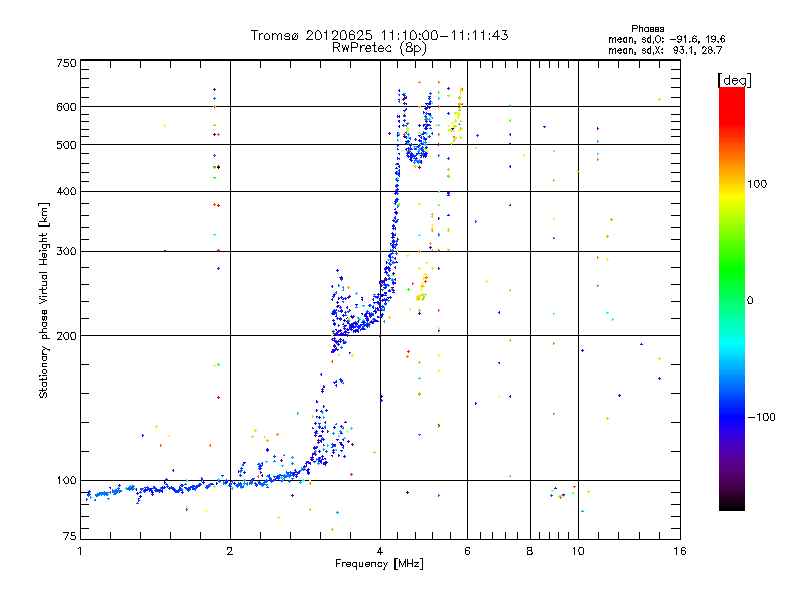Screen dimensions: 800x600
Task: Click y-axis tick label "100"
Action: point(66,480)
